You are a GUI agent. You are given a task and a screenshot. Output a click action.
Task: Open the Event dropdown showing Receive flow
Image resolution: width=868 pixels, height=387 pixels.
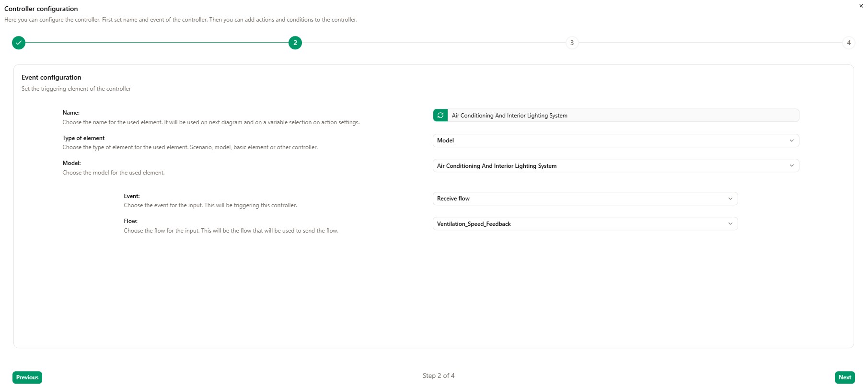(x=585, y=199)
